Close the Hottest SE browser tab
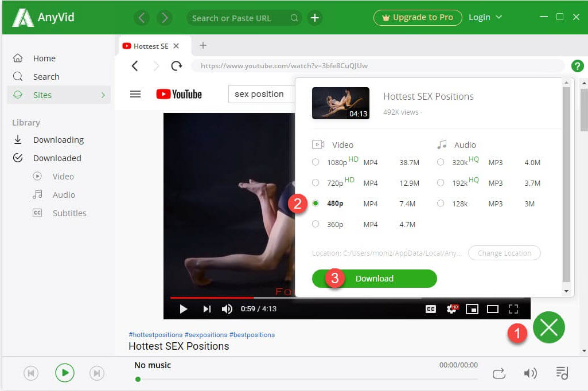 click(x=176, y=46)
